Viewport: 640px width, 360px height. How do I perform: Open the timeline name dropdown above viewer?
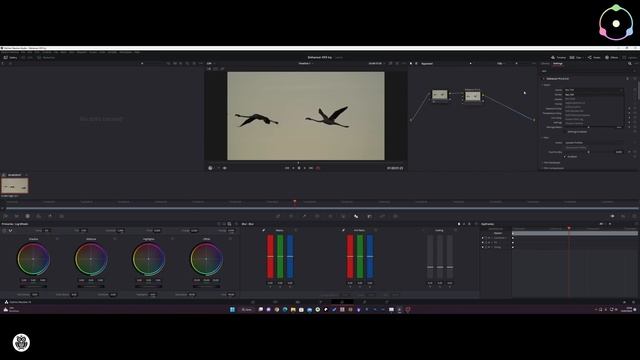tap(306, 63)
